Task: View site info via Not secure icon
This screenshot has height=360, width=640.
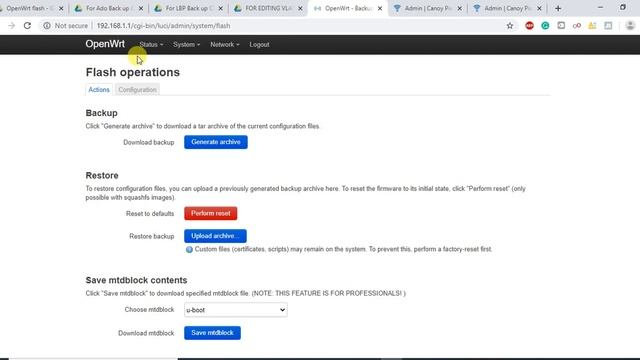Action: [x=47, y=26]
